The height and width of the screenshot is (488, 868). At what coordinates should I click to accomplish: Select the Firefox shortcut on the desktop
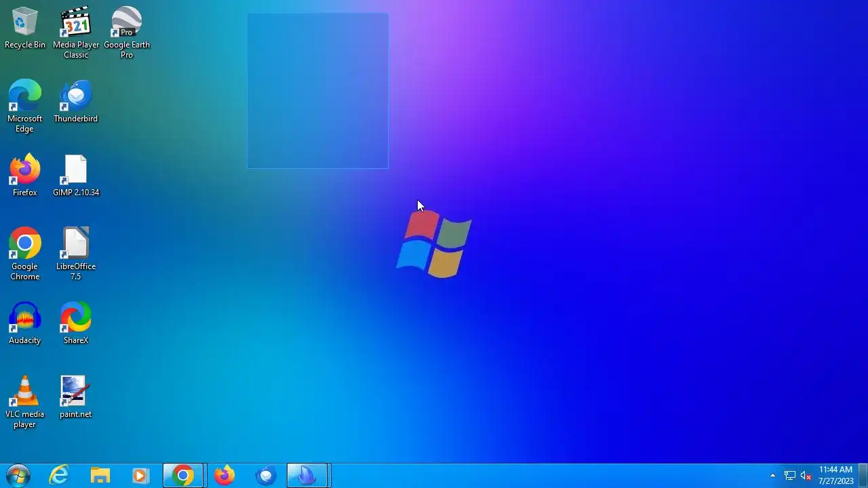point(25,176)
